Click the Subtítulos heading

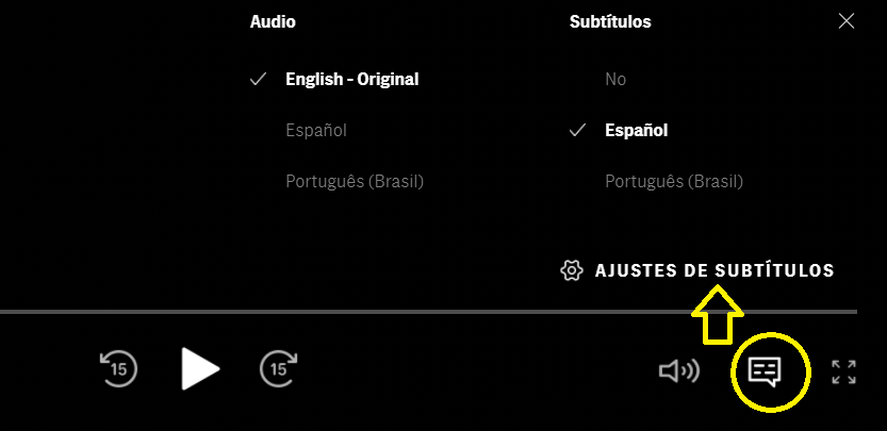point(610,21)
